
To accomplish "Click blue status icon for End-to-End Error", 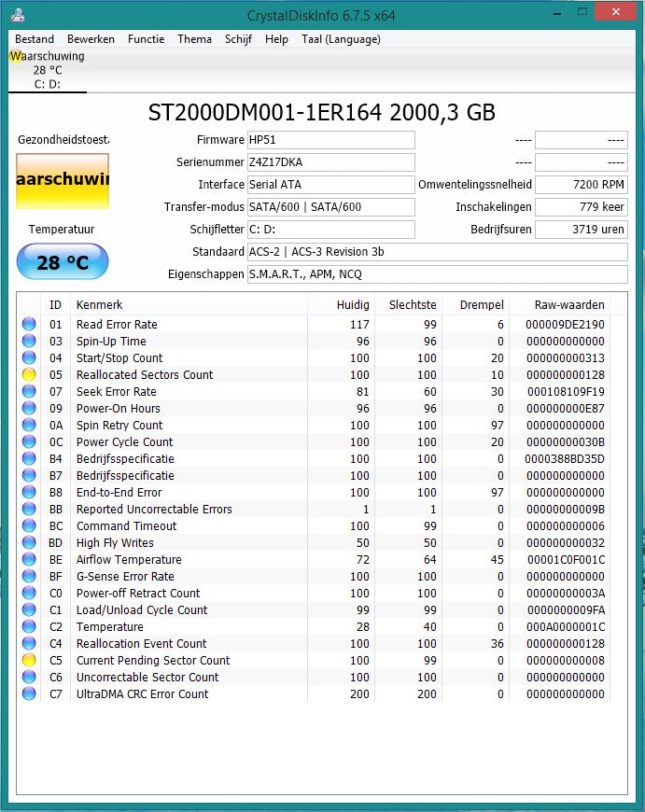I will coord(29,492).
